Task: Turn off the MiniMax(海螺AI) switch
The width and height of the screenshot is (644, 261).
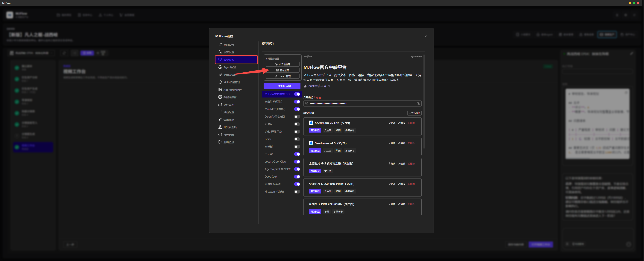Action: (297, 109)
